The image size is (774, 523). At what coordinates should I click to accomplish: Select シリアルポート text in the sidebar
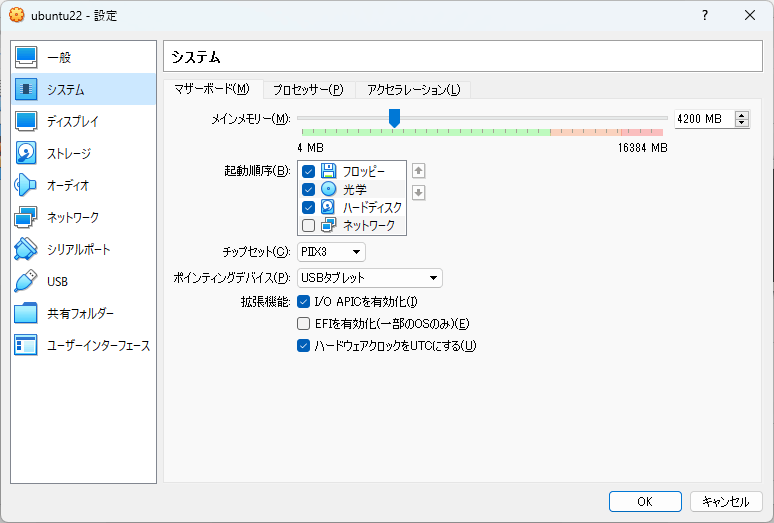pyautogui.click(x=78, y=250)
